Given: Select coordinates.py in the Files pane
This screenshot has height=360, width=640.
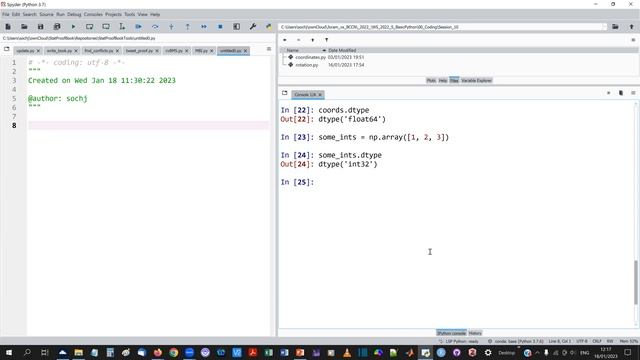Looking at the screenshot, I should (310, 57).
